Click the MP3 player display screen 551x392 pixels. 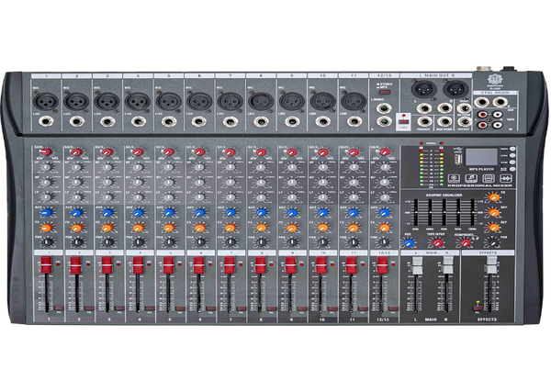[x=481, y=157]
